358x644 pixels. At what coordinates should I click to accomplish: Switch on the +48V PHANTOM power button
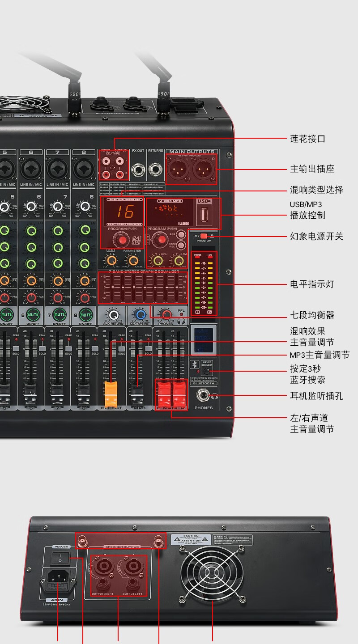click(204, 235)
